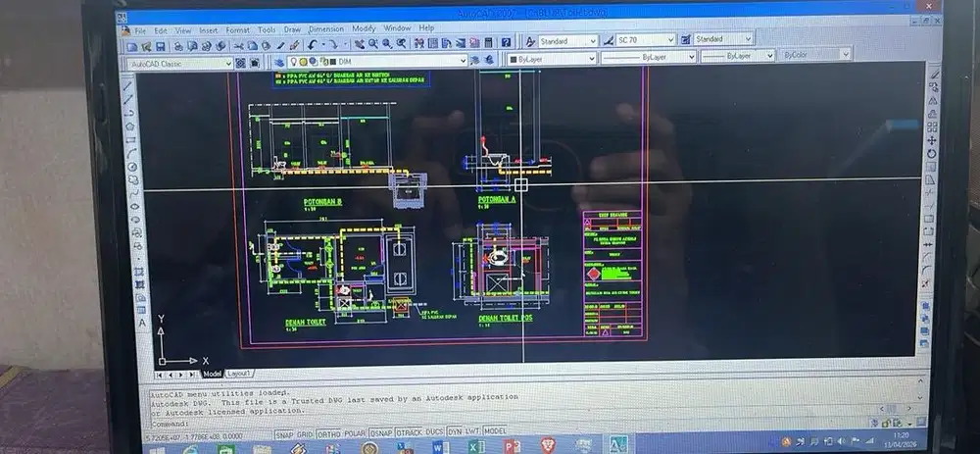Click the Open file icon
980x454 pixels.
point(146,46)
